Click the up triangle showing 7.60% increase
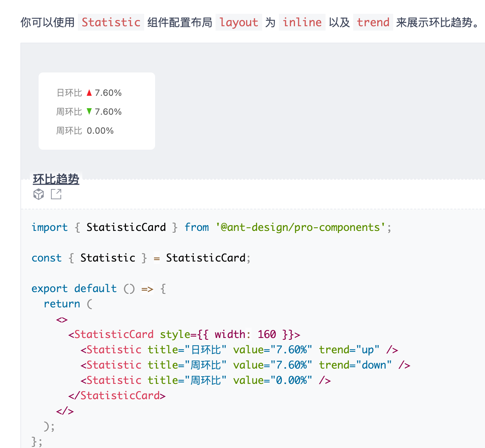 pyautogui.click(x=89, y=93)
